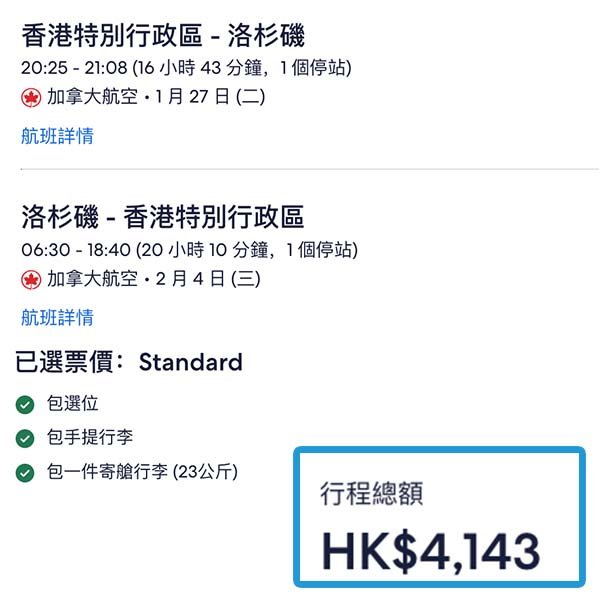This screenshot has width=600, height=600.
Task: Click the Air Canada logo on outbound flight
Action: point(30,98)
